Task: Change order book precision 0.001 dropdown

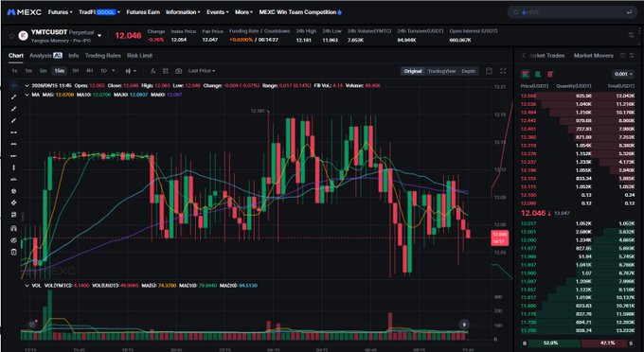Action: [623, 74]
